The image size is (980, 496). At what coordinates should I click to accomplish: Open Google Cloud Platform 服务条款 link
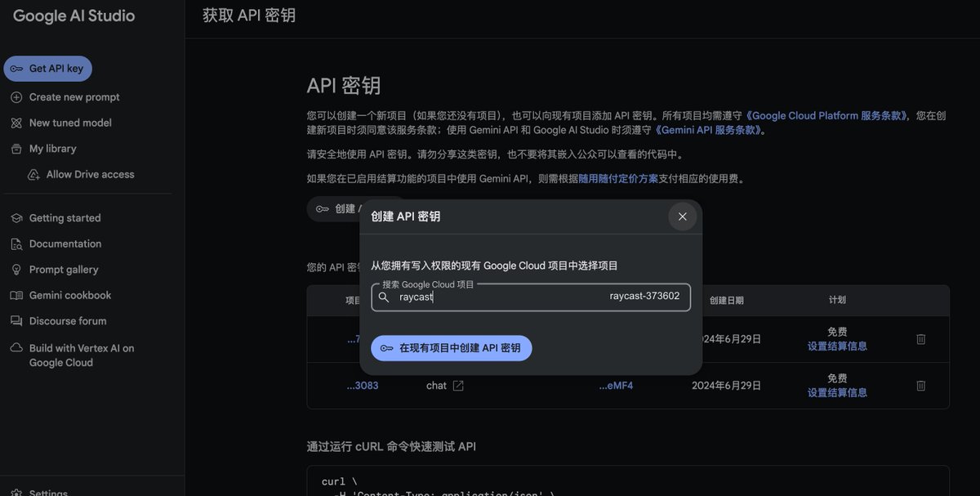tap(826, 116)
